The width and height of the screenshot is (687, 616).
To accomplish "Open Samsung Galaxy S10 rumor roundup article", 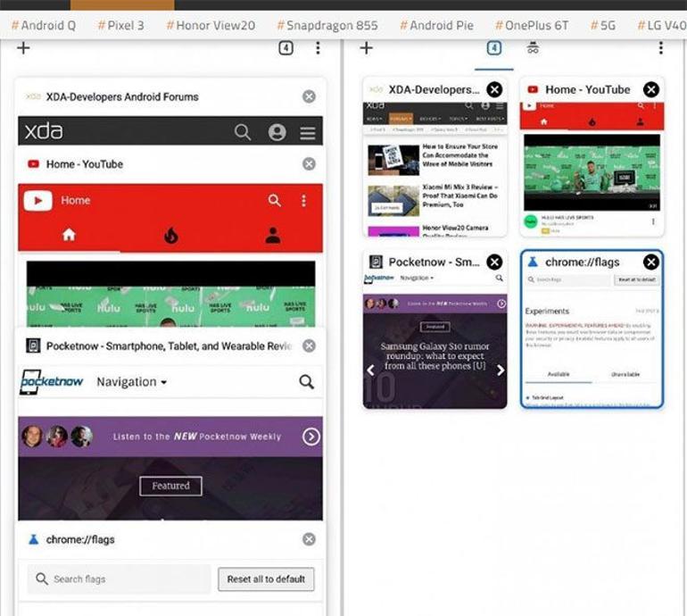I will pyautogui.click(x=435, y=356).
